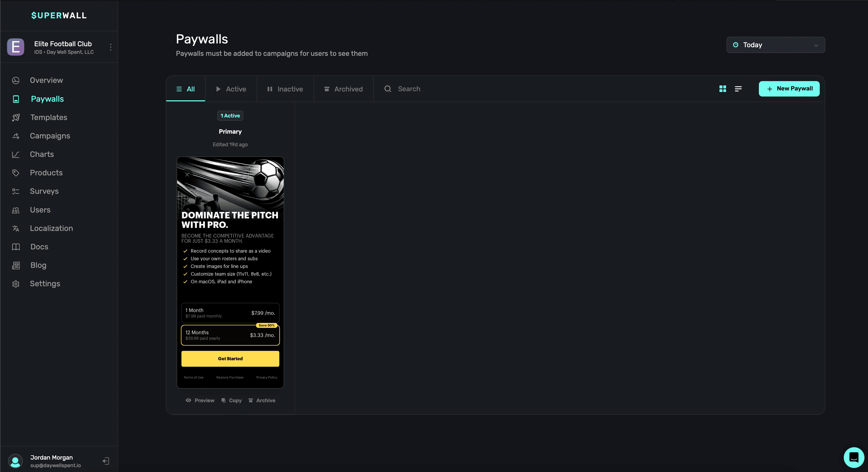Click Restore Purchase link
Screen dimensions: 868x472
tap(230, 377)
